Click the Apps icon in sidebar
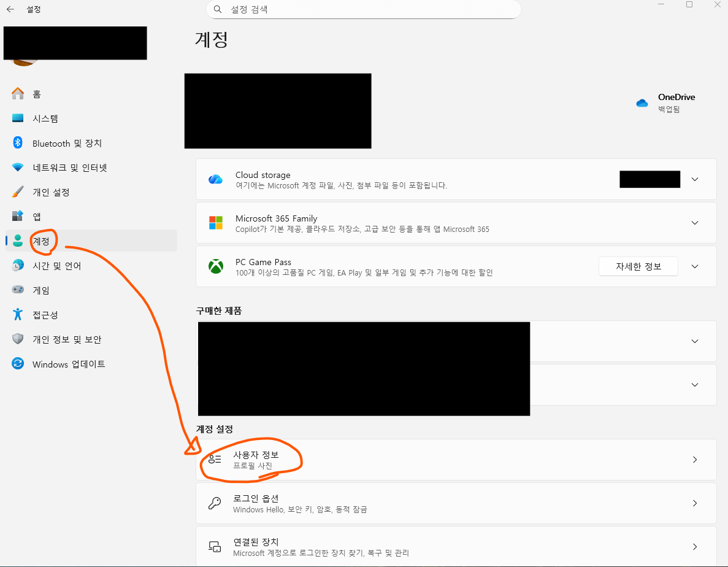 [18, 216]
